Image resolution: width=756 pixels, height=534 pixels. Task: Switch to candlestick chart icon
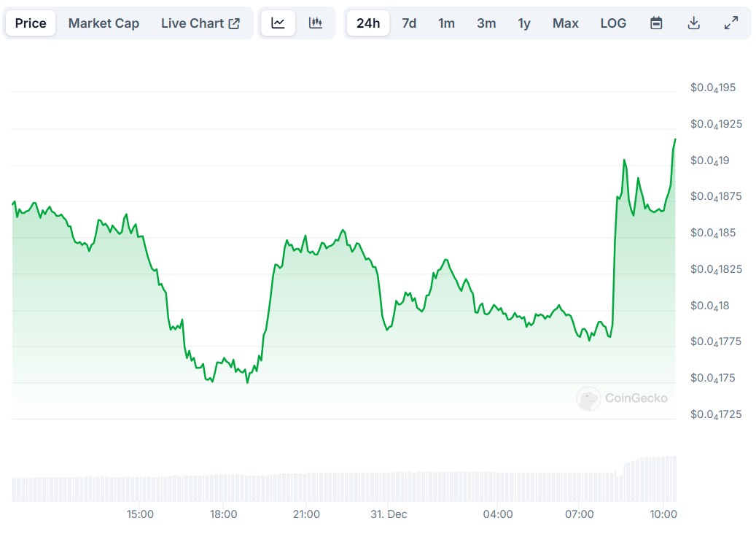(316, 23)
